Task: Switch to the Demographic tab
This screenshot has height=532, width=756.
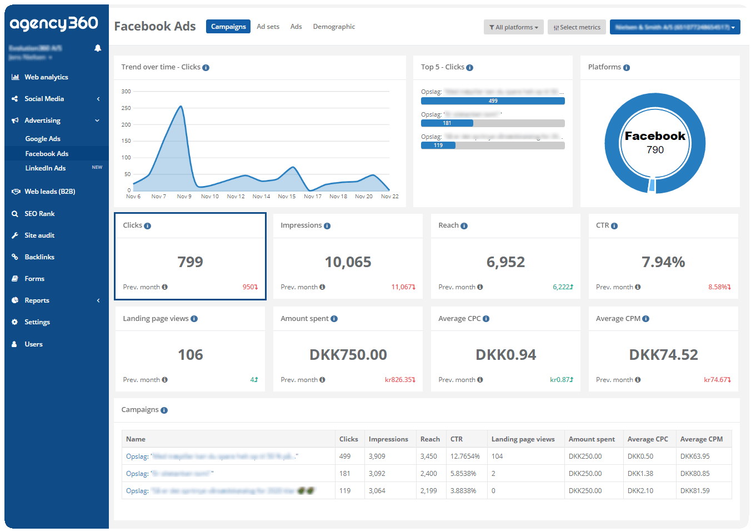Action: pos(334,27)
